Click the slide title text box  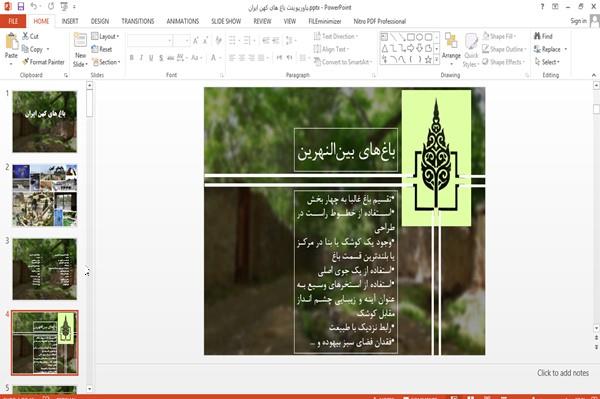[x=346, y=150]
